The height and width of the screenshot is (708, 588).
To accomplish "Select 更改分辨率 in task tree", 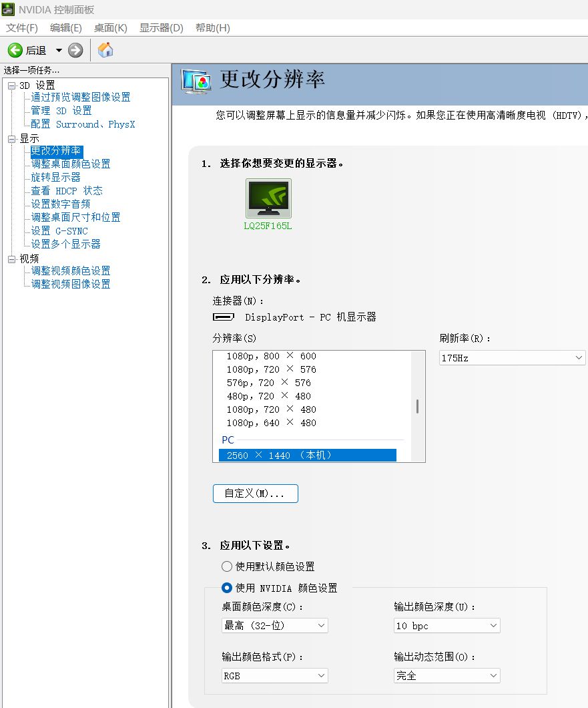I will [57, 150].
